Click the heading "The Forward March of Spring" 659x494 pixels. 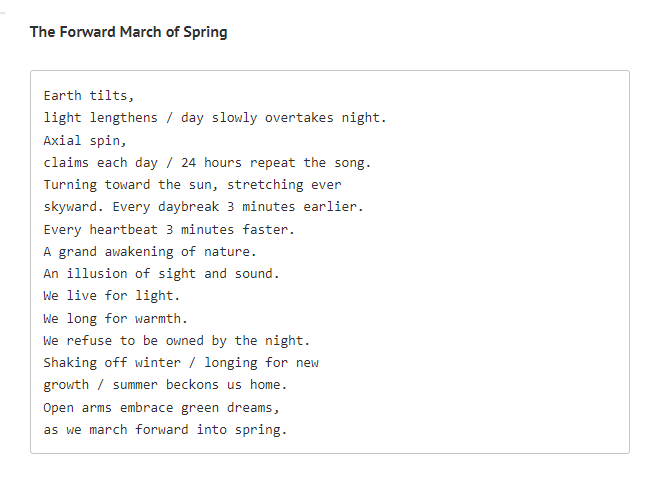[128, 32]
